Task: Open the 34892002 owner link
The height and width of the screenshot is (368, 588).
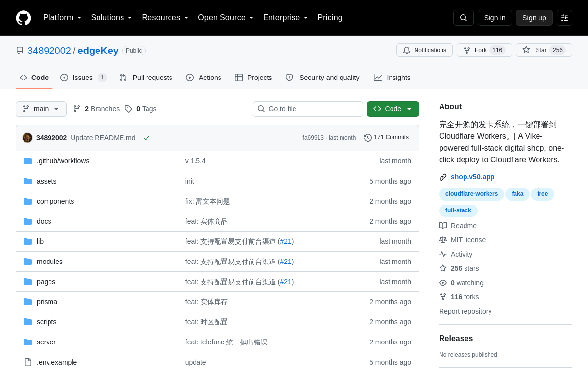Action: 49,51
